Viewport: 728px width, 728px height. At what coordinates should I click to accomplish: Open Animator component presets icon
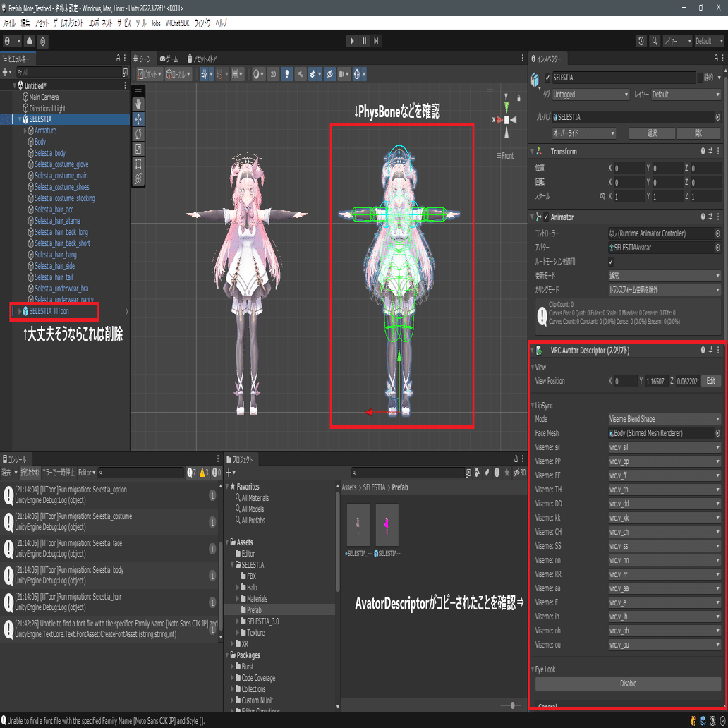point(710,217)
